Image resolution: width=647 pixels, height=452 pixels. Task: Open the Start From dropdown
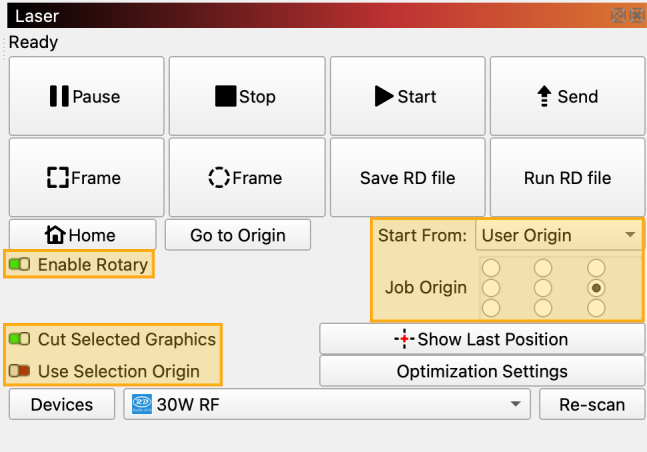click(x=558, y=236)
